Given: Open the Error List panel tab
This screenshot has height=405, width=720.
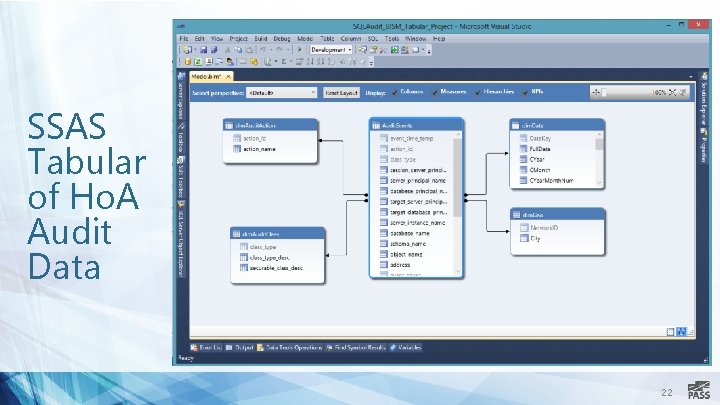Looking at the screenshot, I should (206, 348).
